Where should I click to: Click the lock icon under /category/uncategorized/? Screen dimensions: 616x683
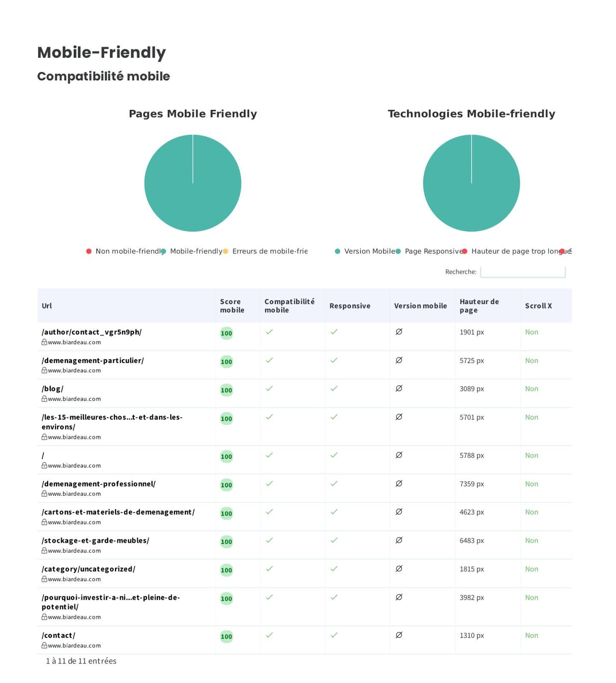click(x=44, y=579)
